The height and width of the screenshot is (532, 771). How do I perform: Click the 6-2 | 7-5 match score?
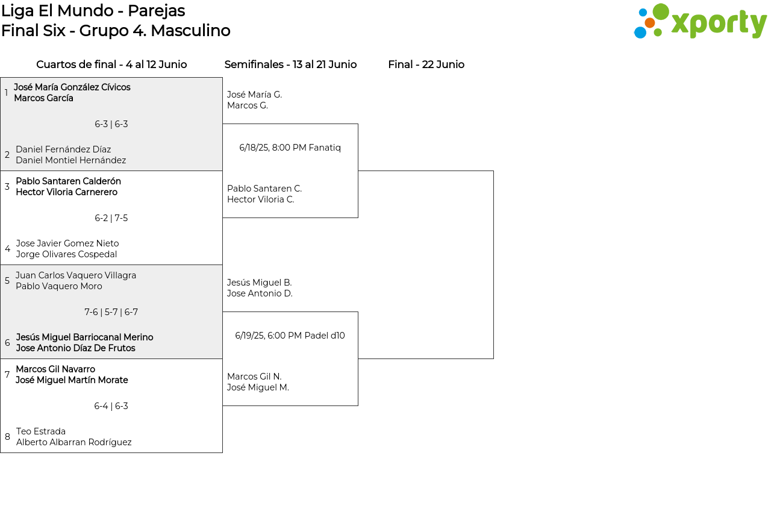(111, 218)
